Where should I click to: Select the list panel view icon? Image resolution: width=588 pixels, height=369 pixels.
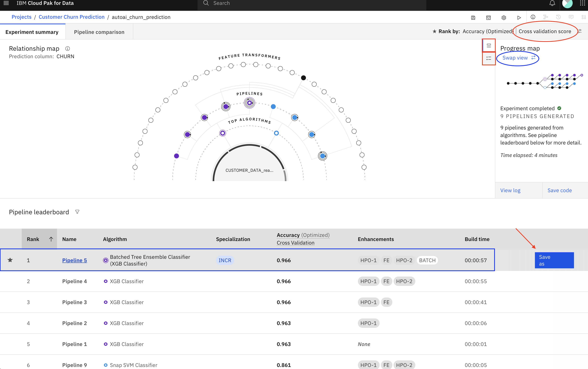[489, 58]
